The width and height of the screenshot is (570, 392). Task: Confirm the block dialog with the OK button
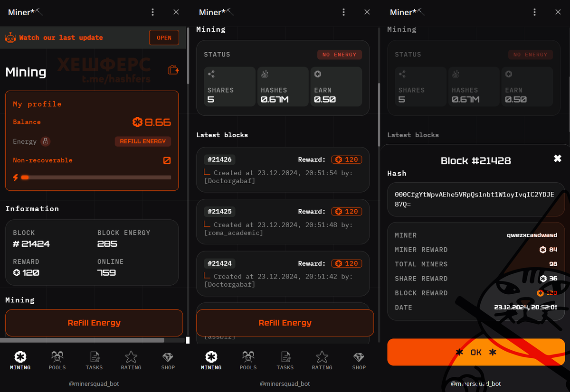pyautogui.click(x=476, y=352)
